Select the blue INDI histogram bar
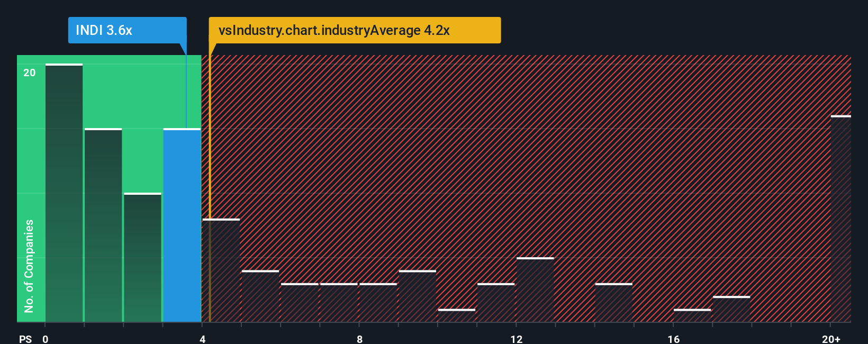Image resolution: width=868 pixels, height=344 pixels. (182, 225)
